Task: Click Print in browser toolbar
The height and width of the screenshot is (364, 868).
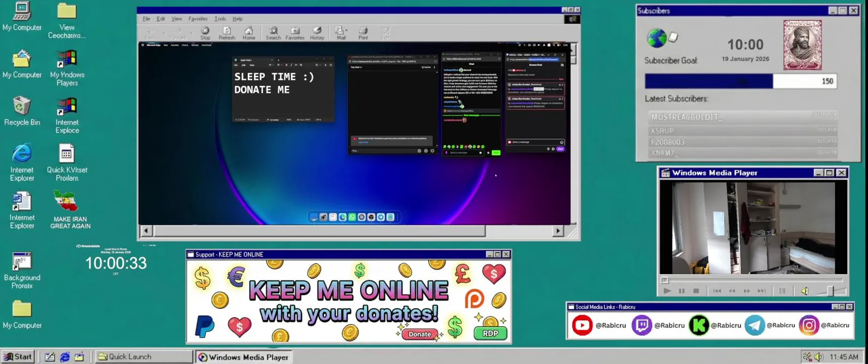Action: [363, 33]
